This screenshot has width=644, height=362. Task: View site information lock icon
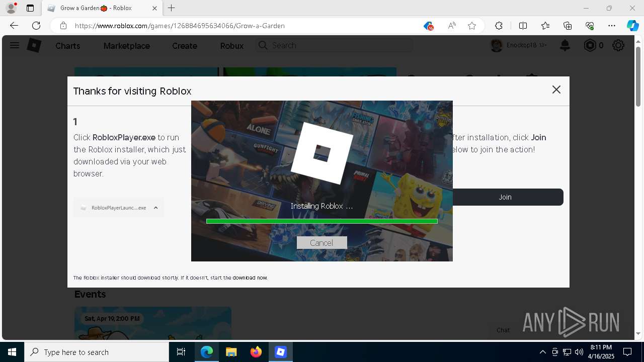(63, 26)
